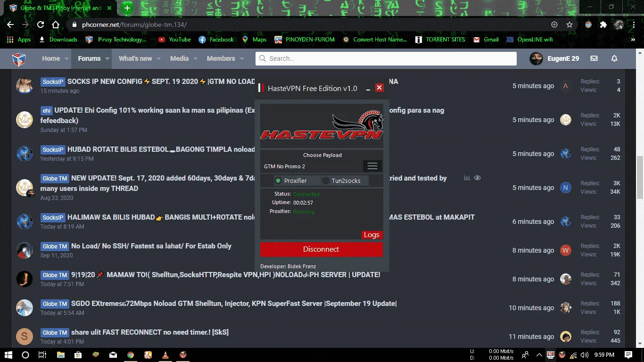Open the Downloads bookmark
This screenshot has height=362, width=644.
coord(58,40)
